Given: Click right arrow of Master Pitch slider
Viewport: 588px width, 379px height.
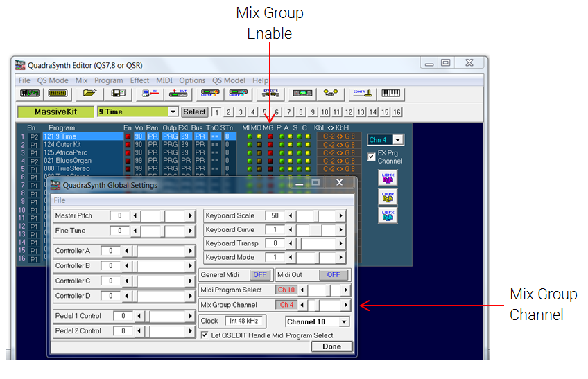Looking at the screenshot, I should [x=190, y=216].
